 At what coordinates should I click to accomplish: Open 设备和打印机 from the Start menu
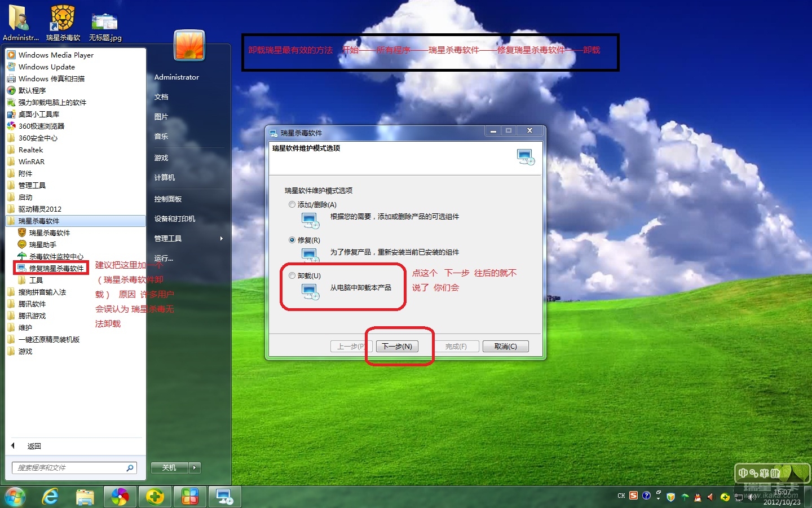[x=175, y=219]
